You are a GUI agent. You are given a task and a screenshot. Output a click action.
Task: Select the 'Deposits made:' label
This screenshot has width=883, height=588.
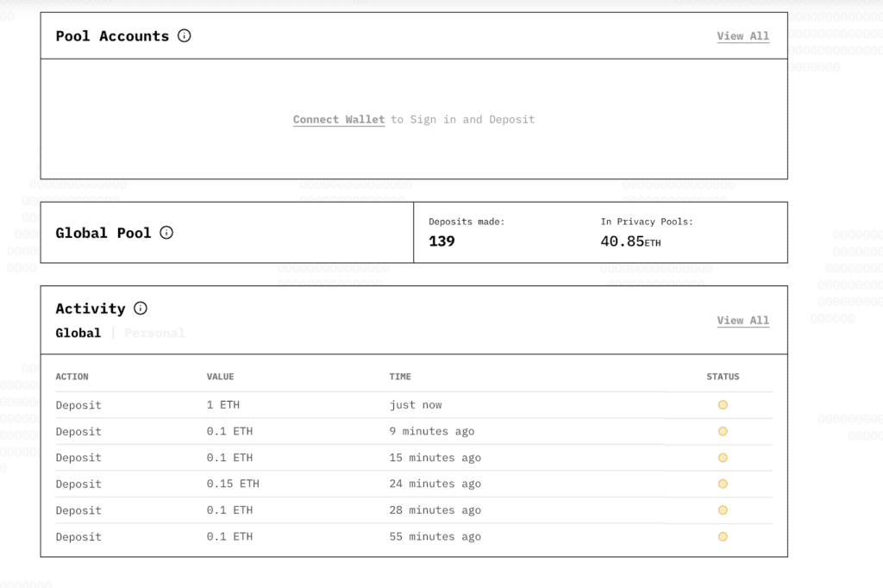[467, 222]
